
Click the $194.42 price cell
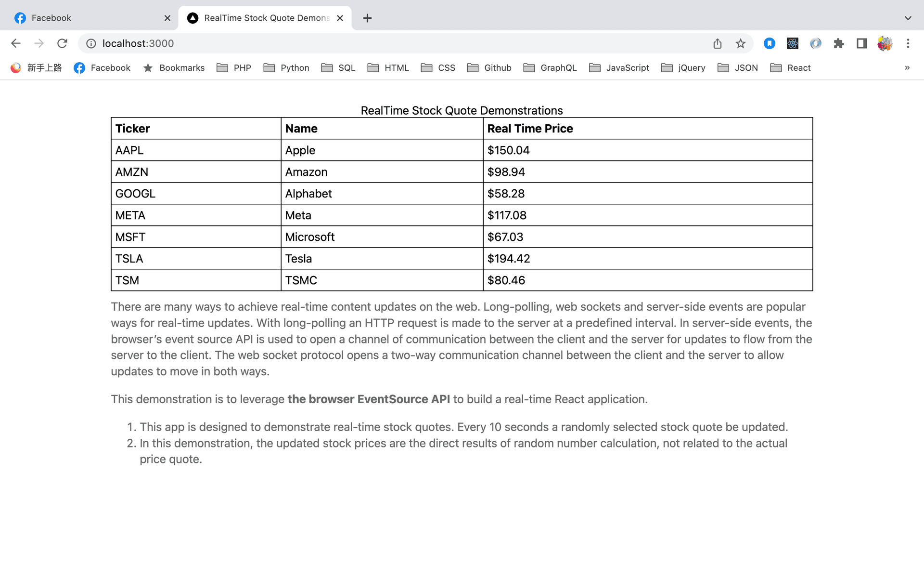tap(648, 259)
